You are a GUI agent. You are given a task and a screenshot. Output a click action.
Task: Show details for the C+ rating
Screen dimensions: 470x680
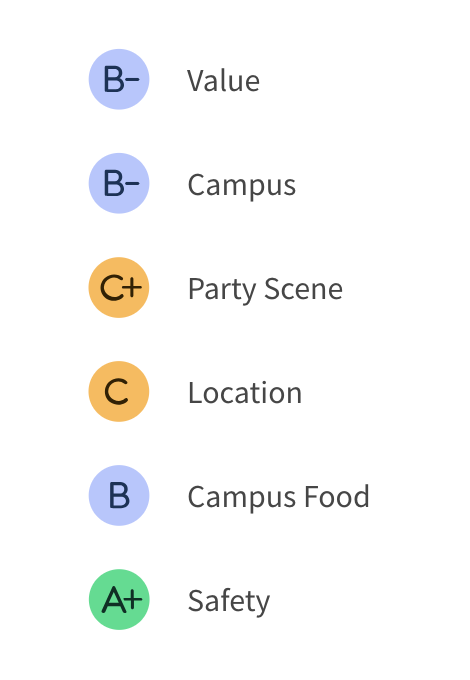click(119, 288)
